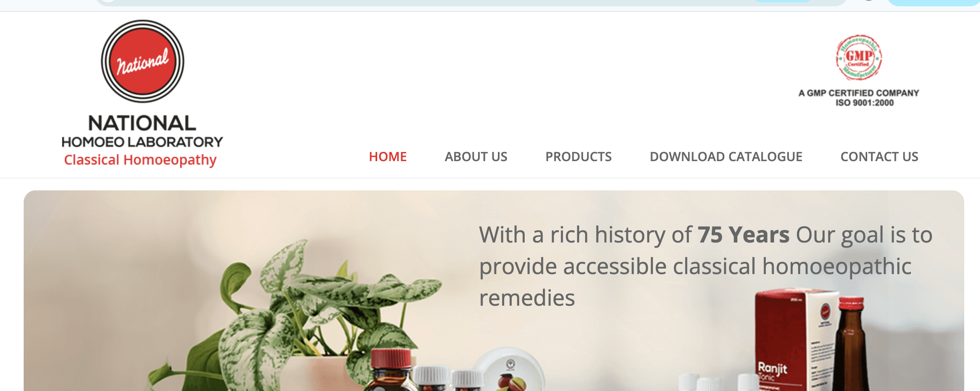Click the white-capped vials beside red-capped bottle
The height and width of the screenshot is (391, 980).
[449, 379]
